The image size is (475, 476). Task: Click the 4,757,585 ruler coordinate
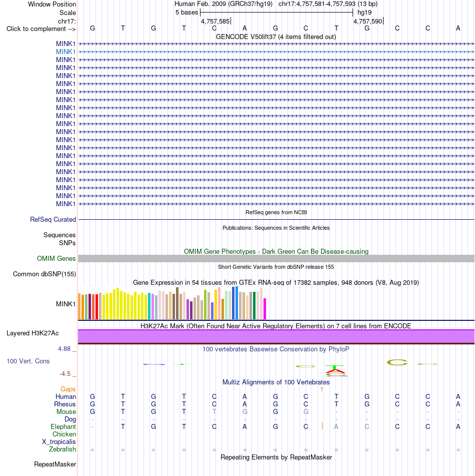tap(215, 21)
